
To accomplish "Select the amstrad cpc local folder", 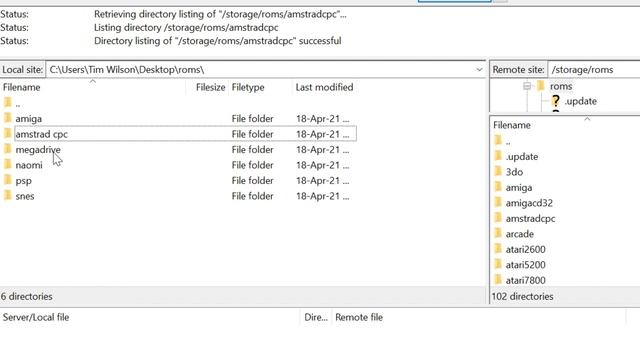I will [x=41, y=134].
